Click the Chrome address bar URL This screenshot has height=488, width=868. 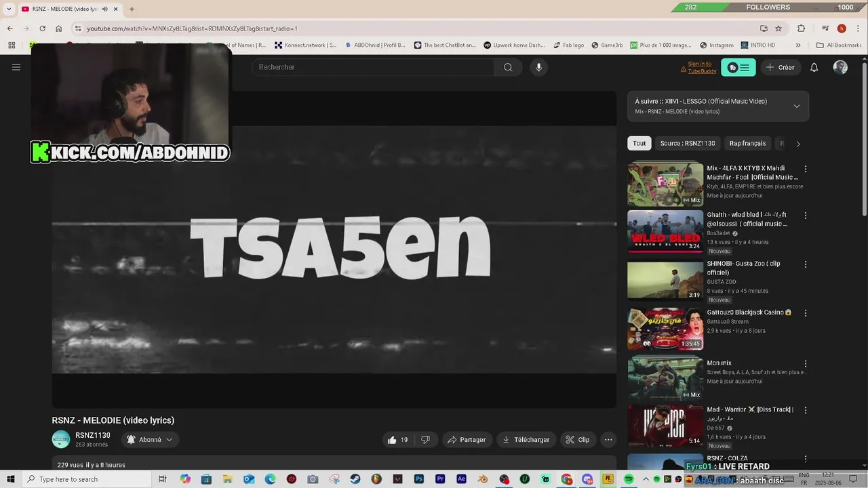point(192,28)
